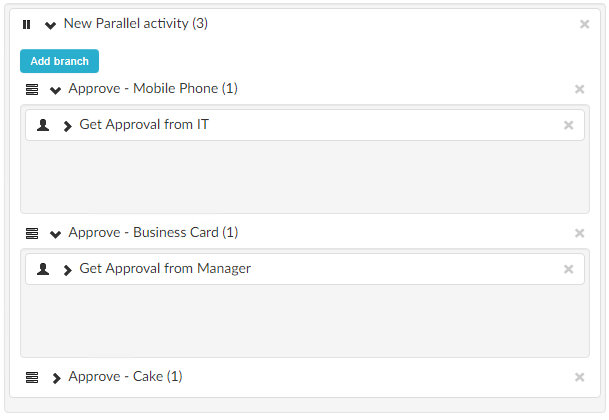Click the parallel activity pause-bars icon
This screenshot has height=420, width=609.
point(27,24)
